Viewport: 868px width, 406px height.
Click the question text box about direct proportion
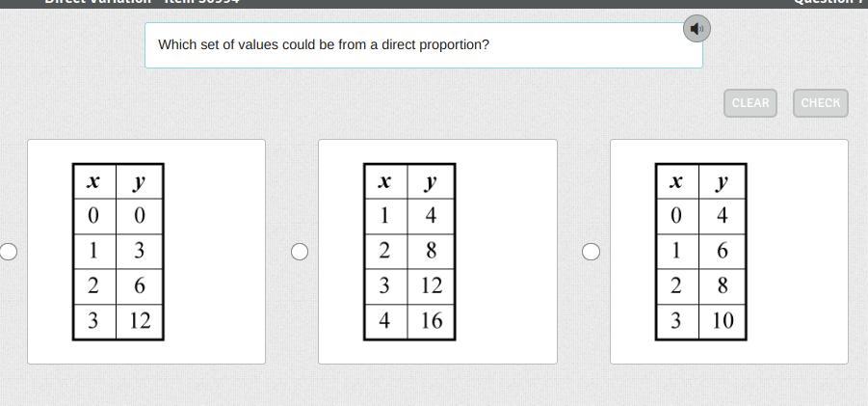(424, 45)
